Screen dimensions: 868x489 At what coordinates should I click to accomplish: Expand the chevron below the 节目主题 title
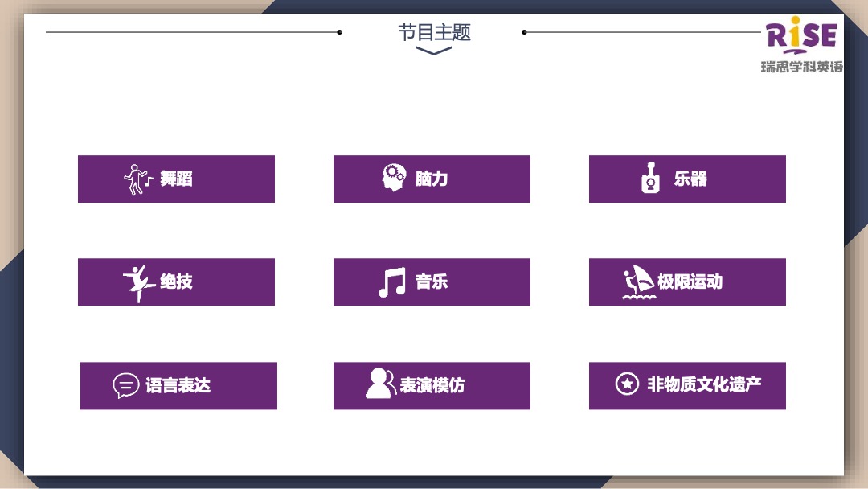click(x=434, y=50)
